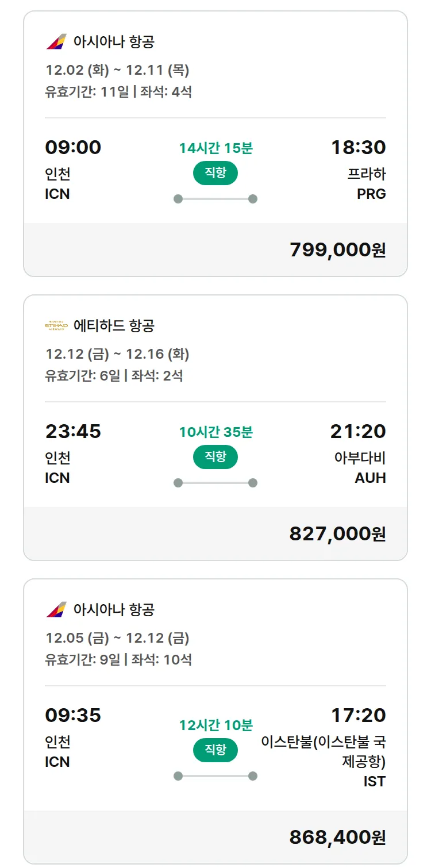Select the 직항 badge on the Abu Dhabi flight
Image resolution: width=431 pixels, height=868 pixels.
click(x=215, y=457)
